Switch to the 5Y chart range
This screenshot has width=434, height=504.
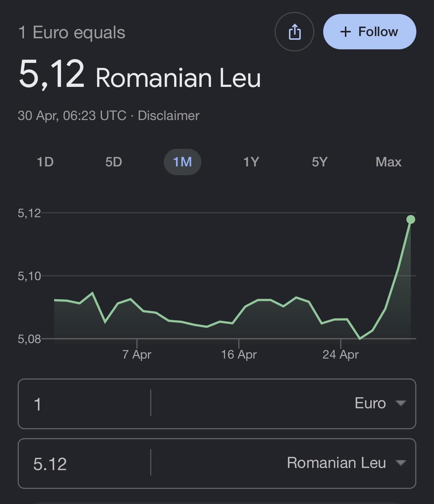point(320,162)
